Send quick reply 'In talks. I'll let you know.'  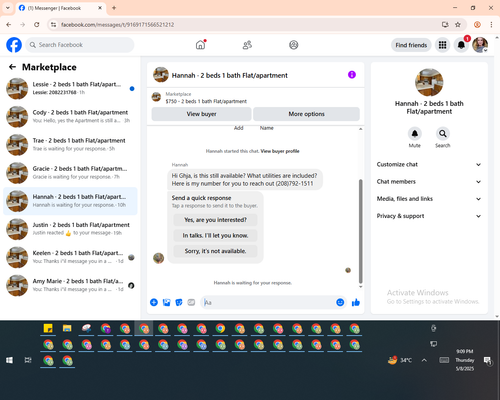point(215,235)
